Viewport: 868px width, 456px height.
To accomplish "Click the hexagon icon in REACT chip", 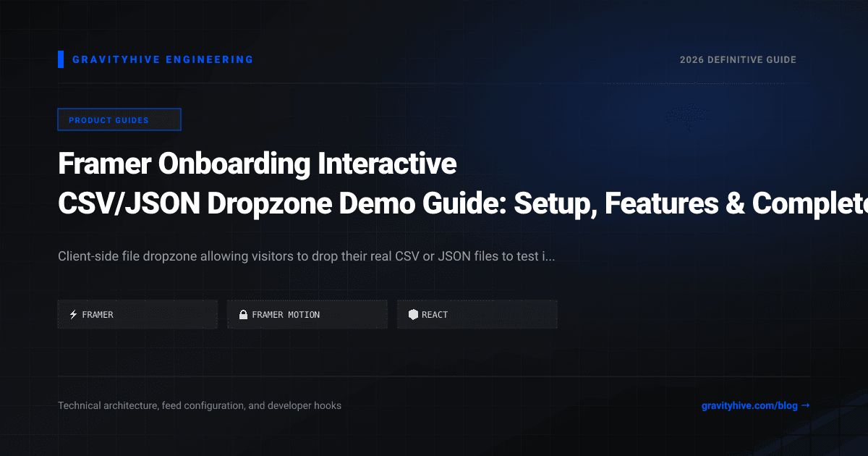I will click(413, 314).
